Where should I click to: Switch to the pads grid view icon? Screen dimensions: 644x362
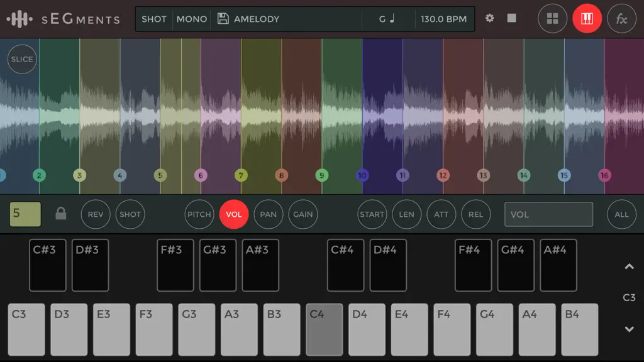click(552, 18)
